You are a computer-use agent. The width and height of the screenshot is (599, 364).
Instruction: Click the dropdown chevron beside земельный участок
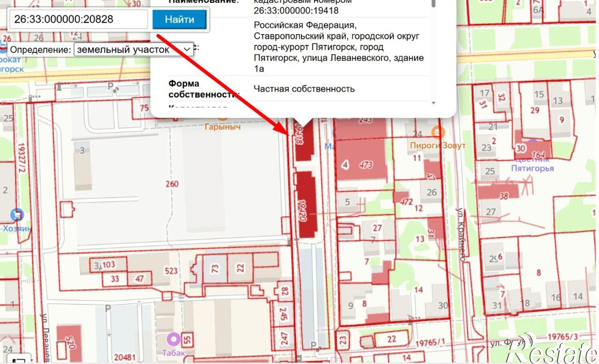coord(187,49)
